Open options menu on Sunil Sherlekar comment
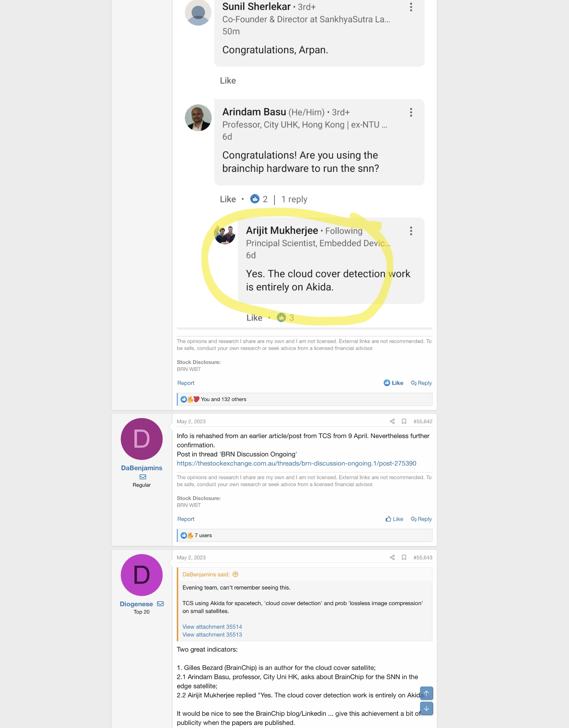This screenshot has height=728, width=569. (411, 7)
